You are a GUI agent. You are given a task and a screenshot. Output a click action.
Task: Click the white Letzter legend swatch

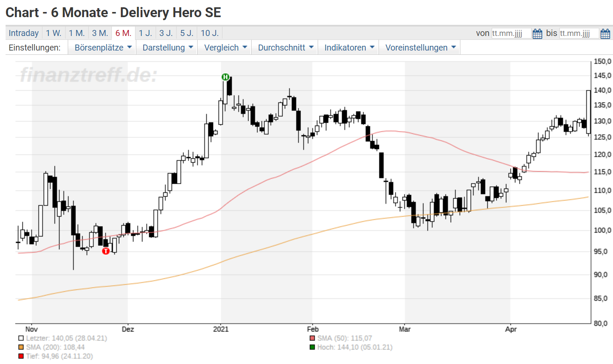tap(21, 338)
